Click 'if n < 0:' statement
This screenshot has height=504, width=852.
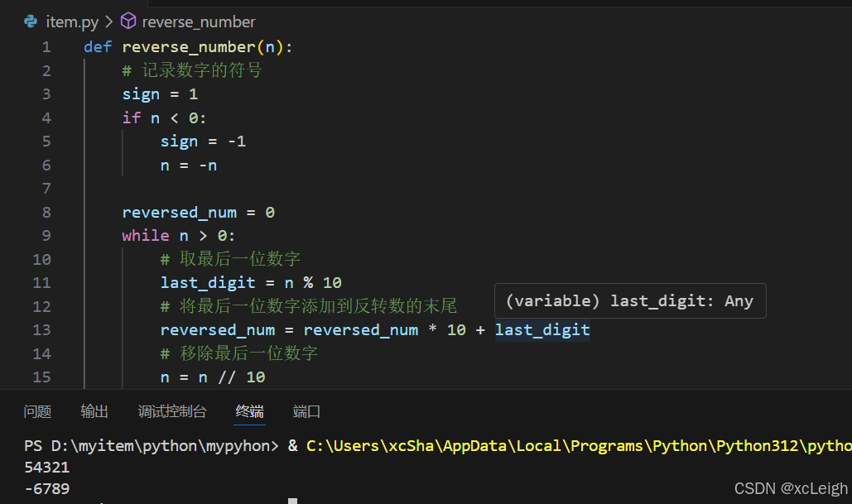click(164, 118)
